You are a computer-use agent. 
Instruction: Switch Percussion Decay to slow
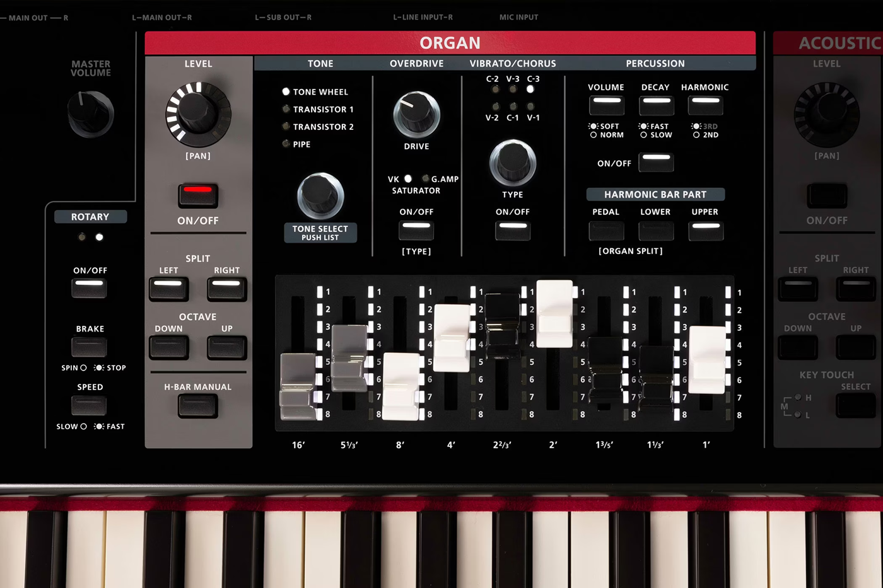[x=656, y=105]
